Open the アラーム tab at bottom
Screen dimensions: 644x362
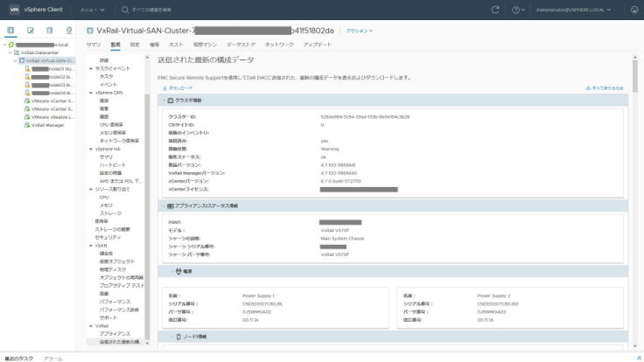pyautogui.click(x=53, y=359)
